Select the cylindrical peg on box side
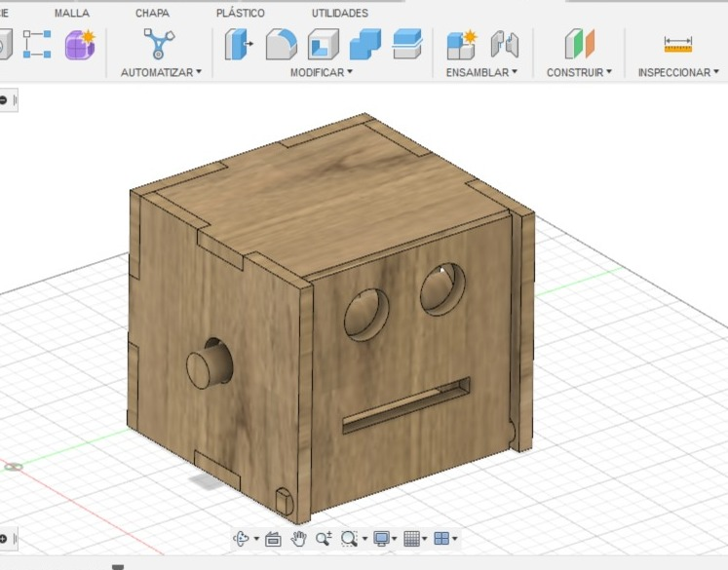The width and height of the screenshot is (728, 570). click(209, 365)
